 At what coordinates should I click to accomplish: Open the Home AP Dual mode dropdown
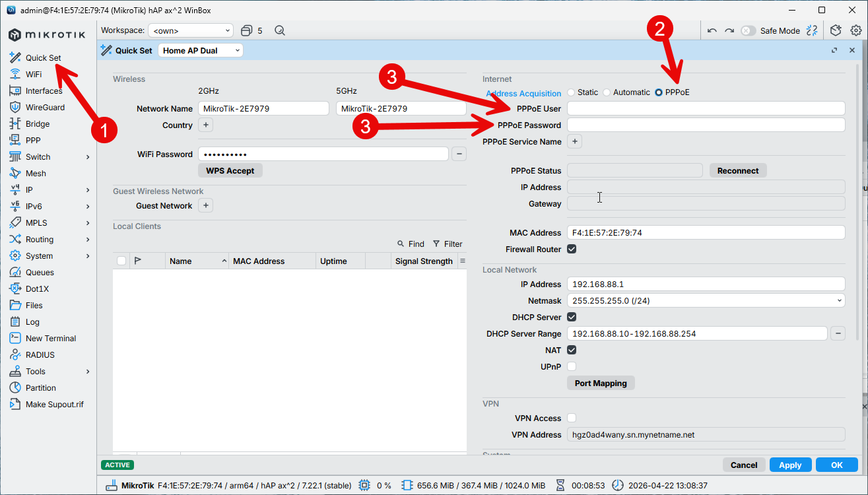(201, 50)
